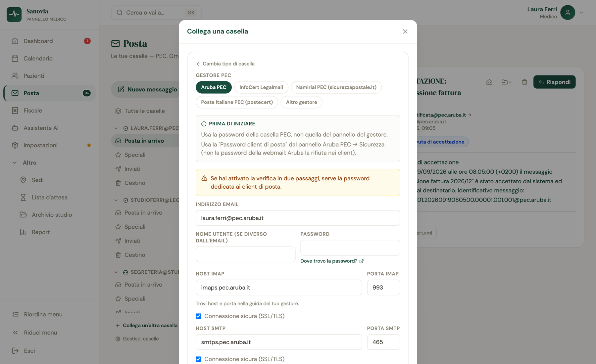Screen dimensions: 596x364
Task: Select Tutte le caselle view
Action: (x=145, y=111)
